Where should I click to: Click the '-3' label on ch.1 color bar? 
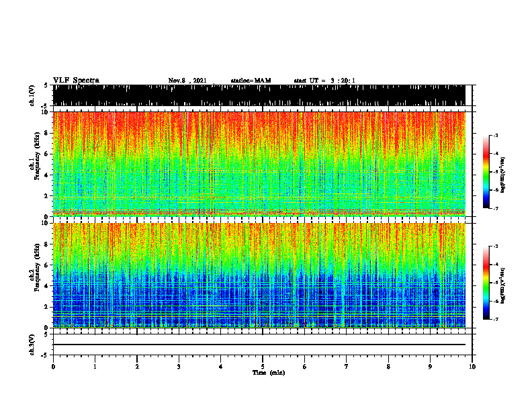495,135
